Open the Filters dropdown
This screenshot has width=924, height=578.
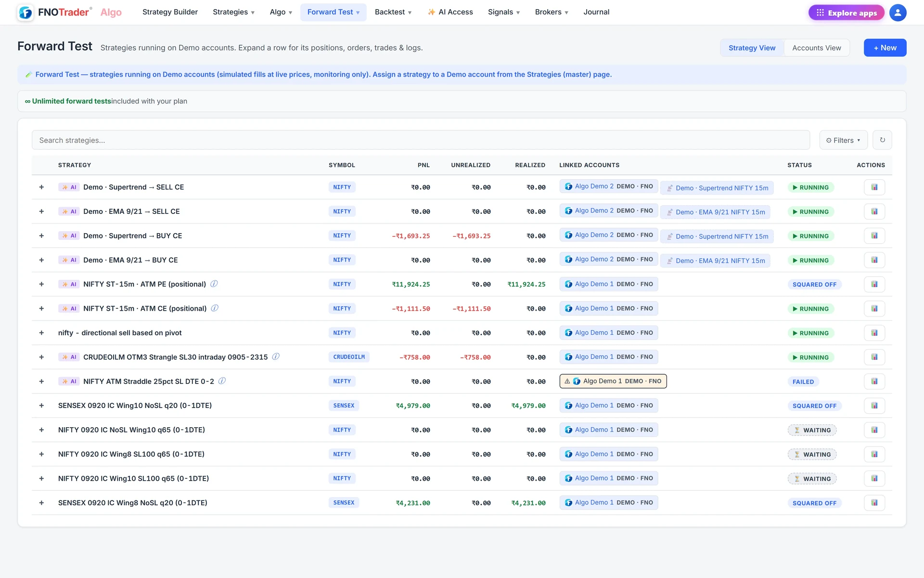coord(843,140)
